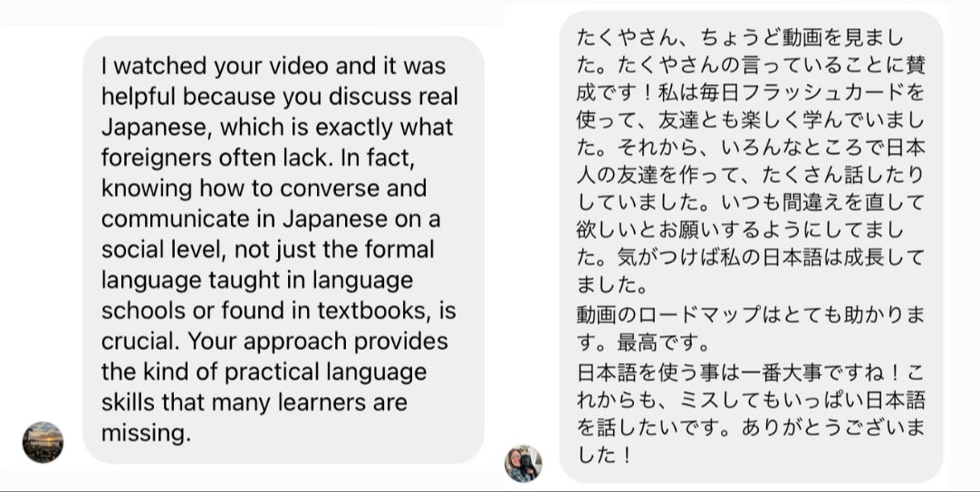Click the line 'the kind of practical language'
Image resolution: width=980 pixels, height=492 pixels.
click(x=264, y=372)
